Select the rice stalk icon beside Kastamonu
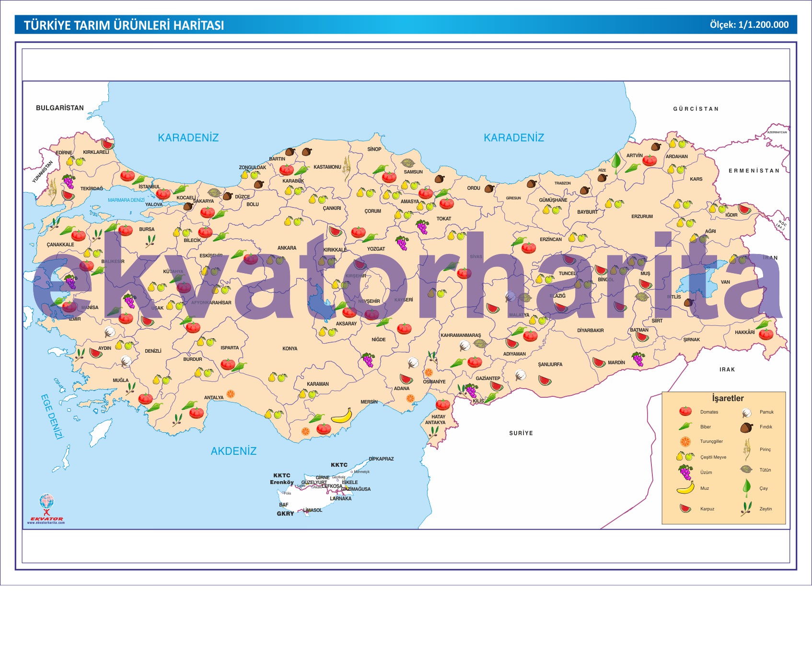Image resolution: width=812 pixels, height=669 pixels. tap(347, 169)
